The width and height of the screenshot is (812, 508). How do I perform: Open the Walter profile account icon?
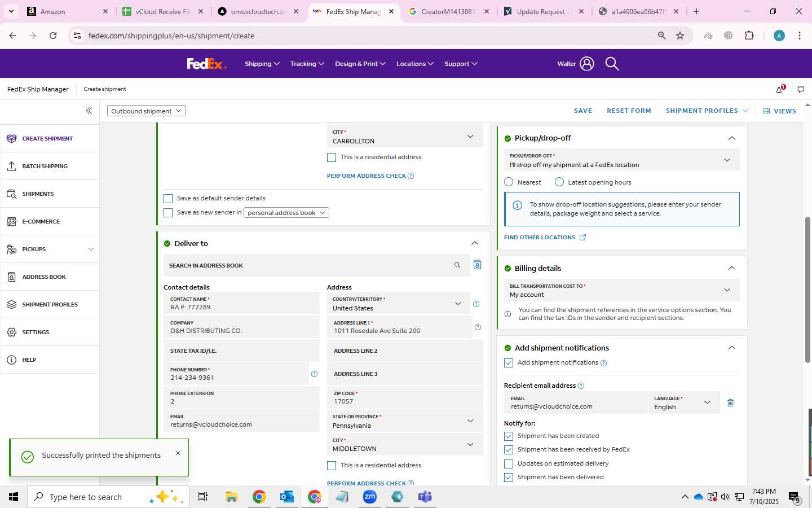pyautogui.click(x=586, y=64)
